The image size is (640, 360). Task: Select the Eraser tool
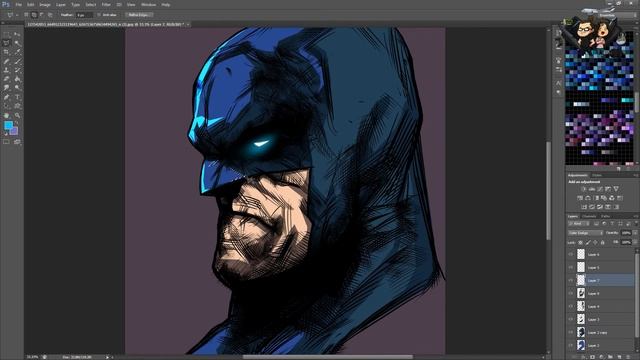coord(6,79)
